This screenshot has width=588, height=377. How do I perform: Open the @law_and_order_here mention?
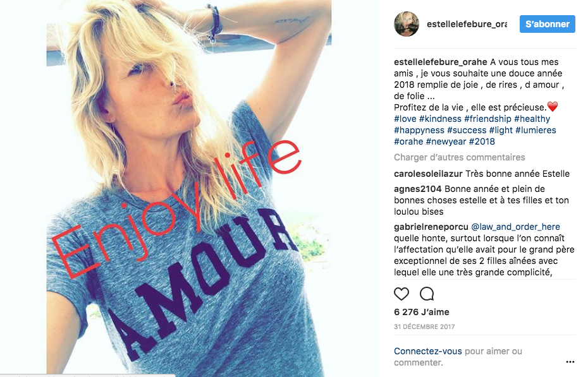pos(515,227)
